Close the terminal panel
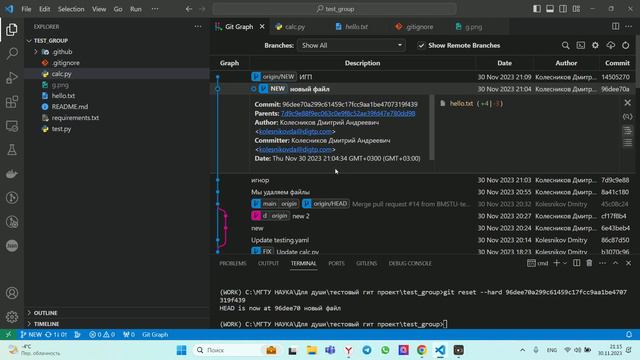Image resolution: width=640 pixels, height=360 pixels. click(x=629, y=263)
